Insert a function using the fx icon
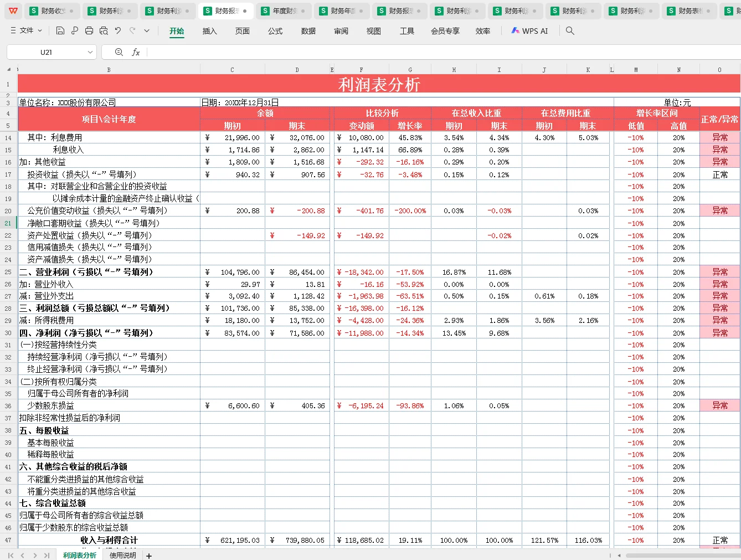 136,52
